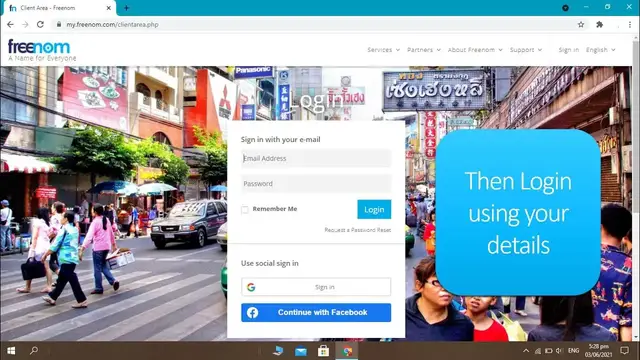Tick the Remember Me checkbox

point(245,209)
